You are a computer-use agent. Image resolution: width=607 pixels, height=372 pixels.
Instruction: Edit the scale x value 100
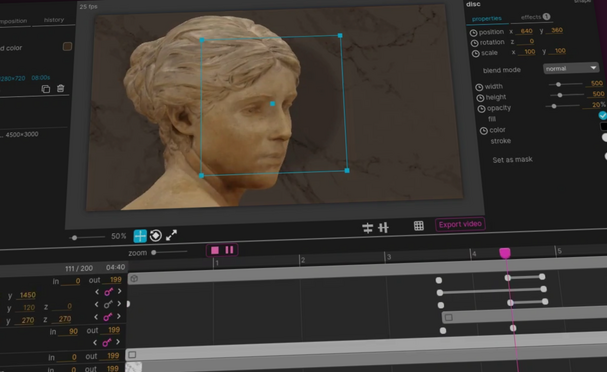click(x=529, y=51)
